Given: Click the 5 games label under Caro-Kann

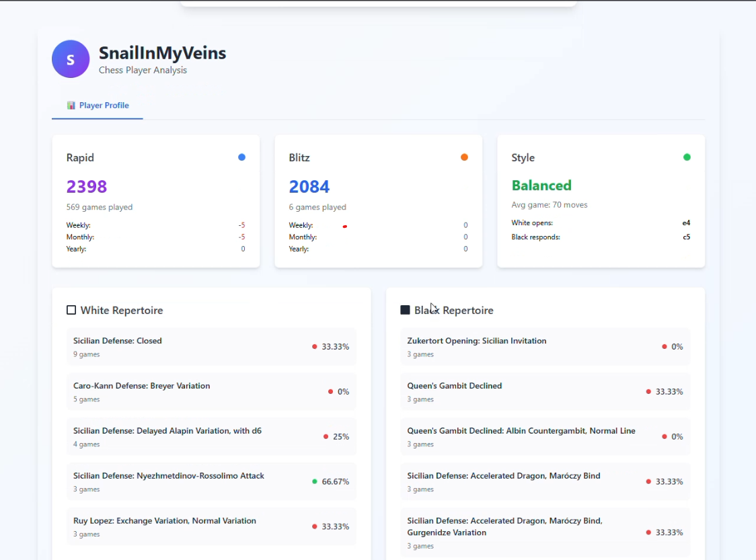Looking at the screenshot, I should tap(86, 399).
